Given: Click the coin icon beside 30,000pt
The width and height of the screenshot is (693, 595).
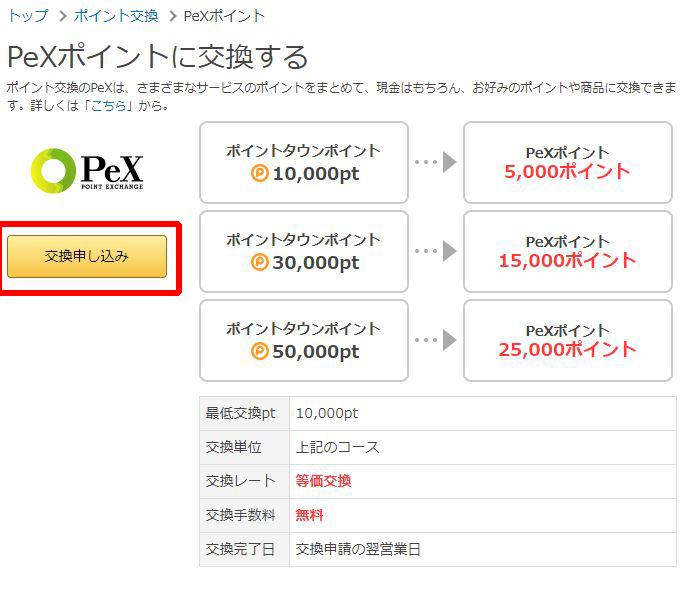Looking at the screenshot, I should pos(259,263).
